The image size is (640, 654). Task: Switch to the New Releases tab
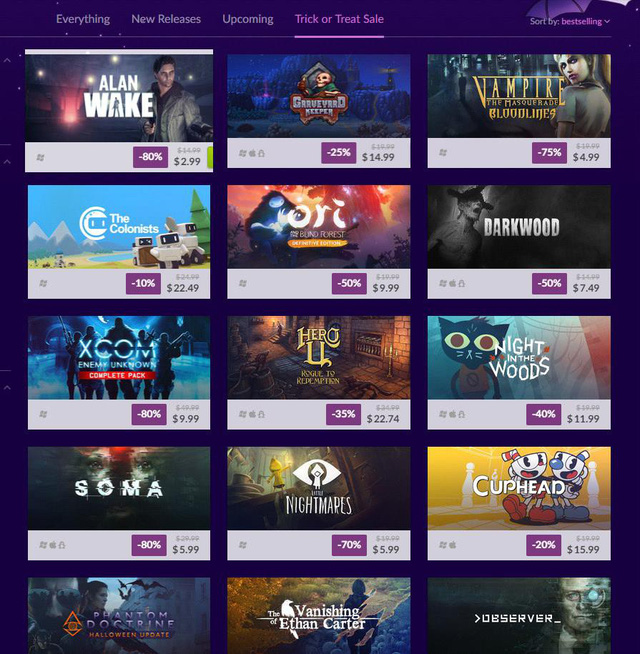166,19
